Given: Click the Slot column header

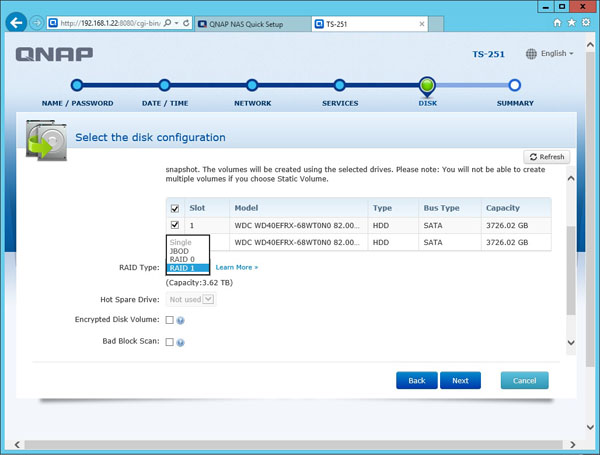Looking at the screenshot, I should pos(207,208).
